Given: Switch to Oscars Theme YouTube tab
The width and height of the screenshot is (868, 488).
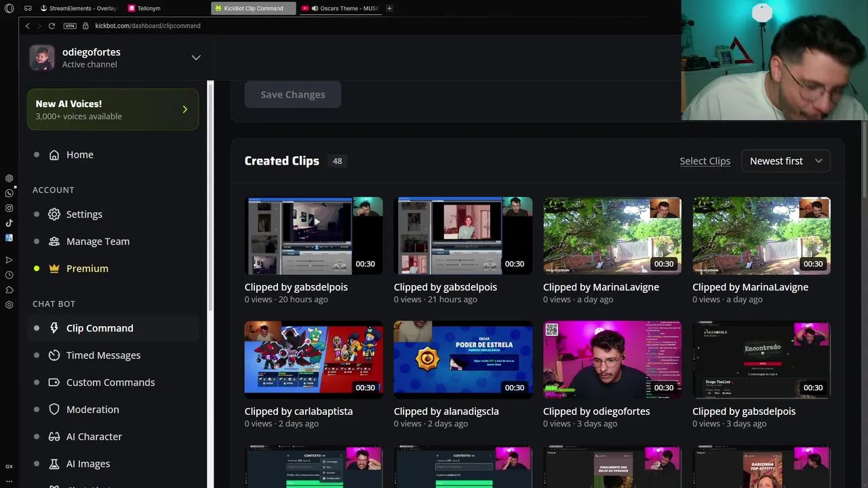Looking at the screenshot, I should pos(340,8).
